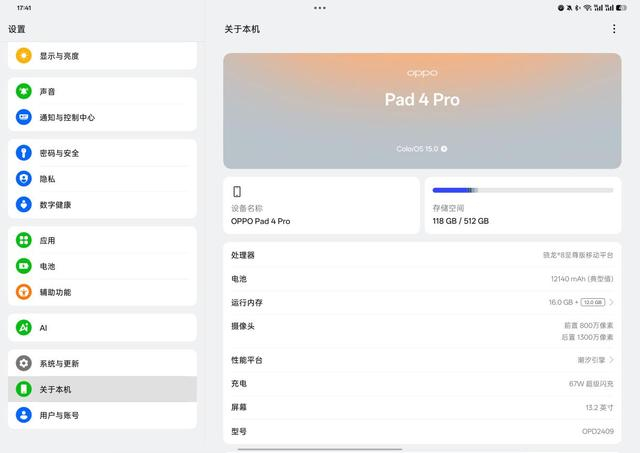Tap the storage usage progress bar
Image resolution: width=640 pixels, height=453 pixels.
523,190
